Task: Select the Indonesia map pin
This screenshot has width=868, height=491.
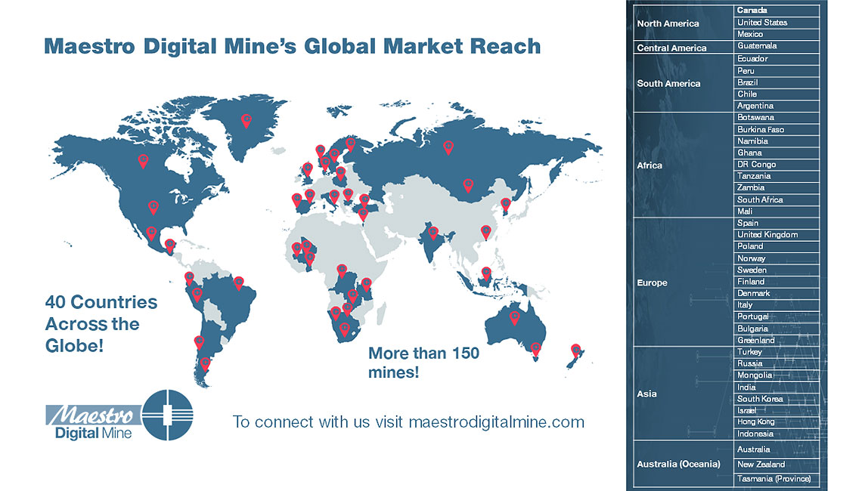Action: click(x=486, y=273)
